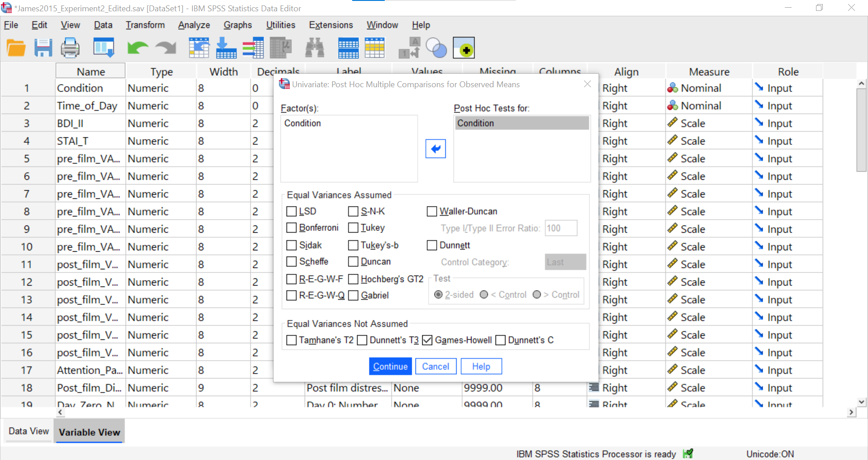868x460 pixels.
Task: Enable the LSD checkbox
Action: (x=292, y=211)
